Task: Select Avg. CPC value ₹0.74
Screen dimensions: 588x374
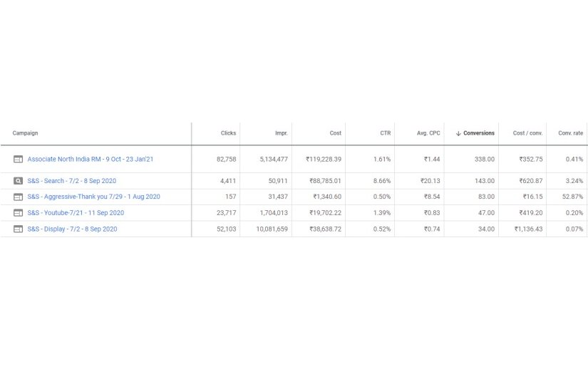Action: (x=432, y=229)
